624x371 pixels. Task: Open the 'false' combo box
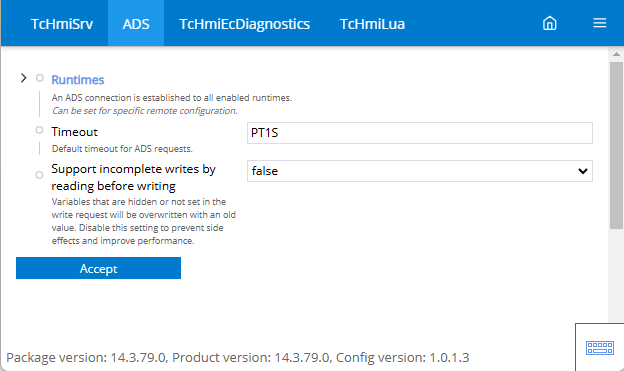(419, 171)
